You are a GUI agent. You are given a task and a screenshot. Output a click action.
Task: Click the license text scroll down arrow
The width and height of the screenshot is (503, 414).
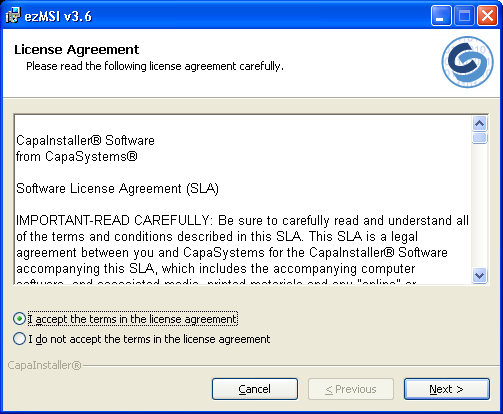tap(479, 276)
